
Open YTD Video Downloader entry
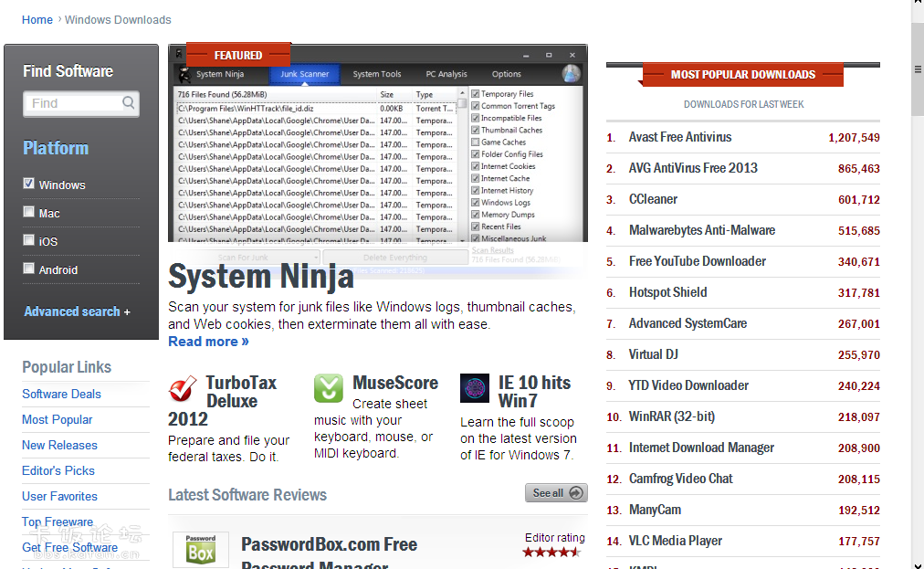point(688,385)
